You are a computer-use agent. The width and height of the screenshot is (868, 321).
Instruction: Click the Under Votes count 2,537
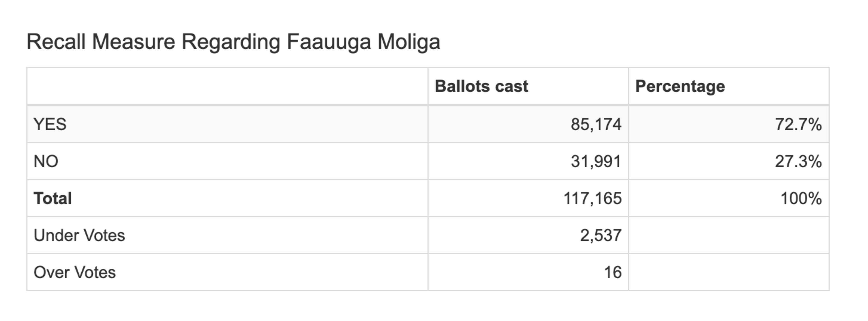600,235
